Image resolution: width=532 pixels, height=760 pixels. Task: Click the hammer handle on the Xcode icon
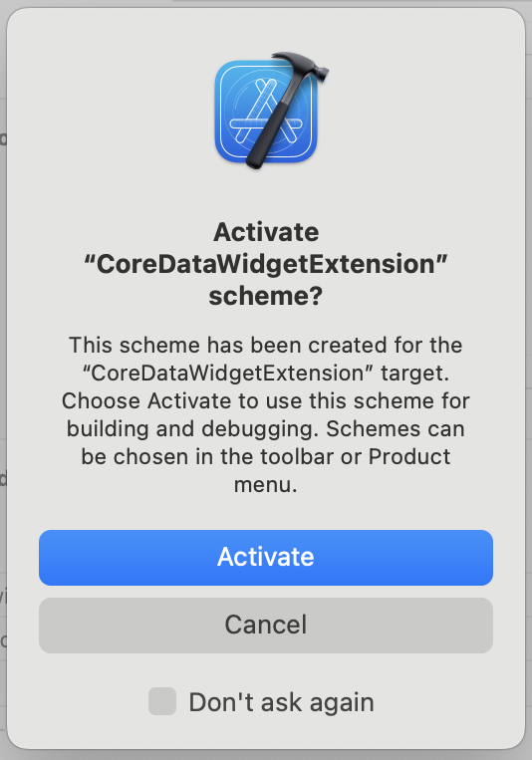click(271, 130)
